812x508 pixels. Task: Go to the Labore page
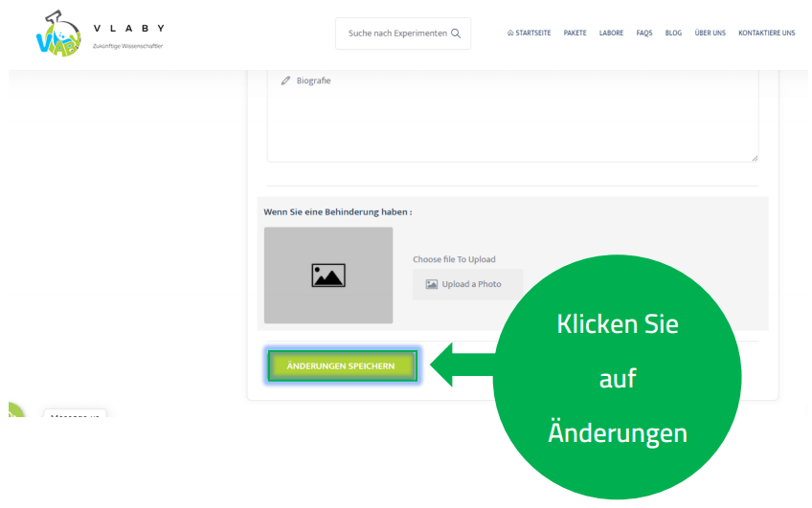tap(611, 33)
